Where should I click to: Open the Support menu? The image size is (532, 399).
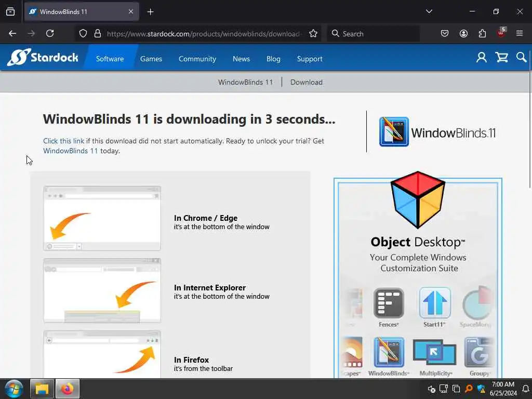pyautogui.click(x=310, y=59)
